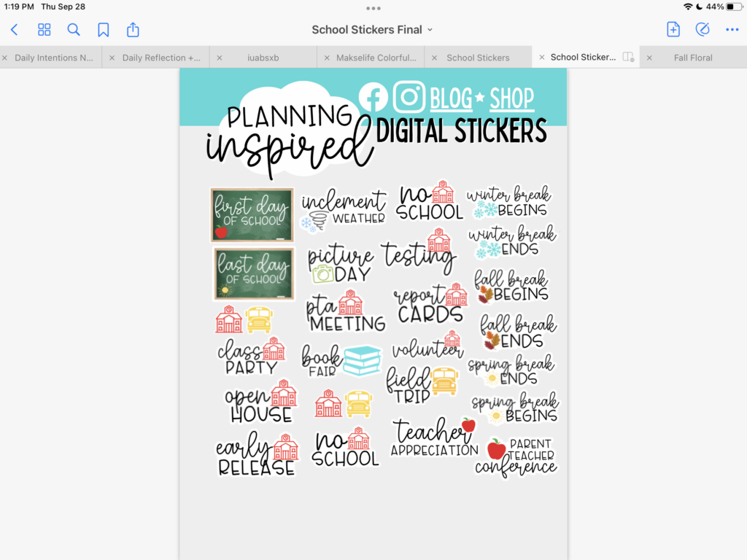Image resolution: width=747 pixels, height=560 pixels.
Task: Tap the back arrow
Action: (x=15, y=30)
